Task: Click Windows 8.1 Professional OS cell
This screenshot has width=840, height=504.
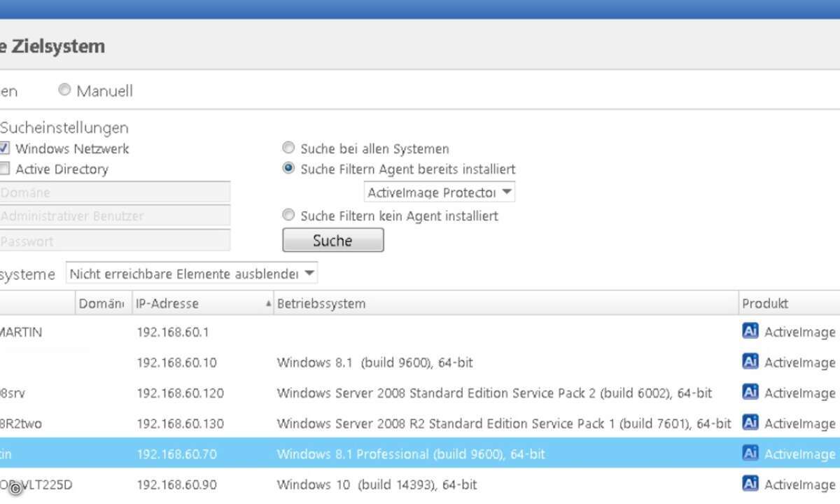Action: [x=411, y=454]
